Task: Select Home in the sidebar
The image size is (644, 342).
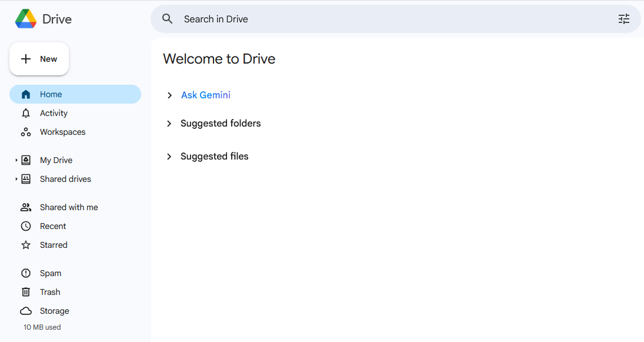Action: click(x=51, y=94)
